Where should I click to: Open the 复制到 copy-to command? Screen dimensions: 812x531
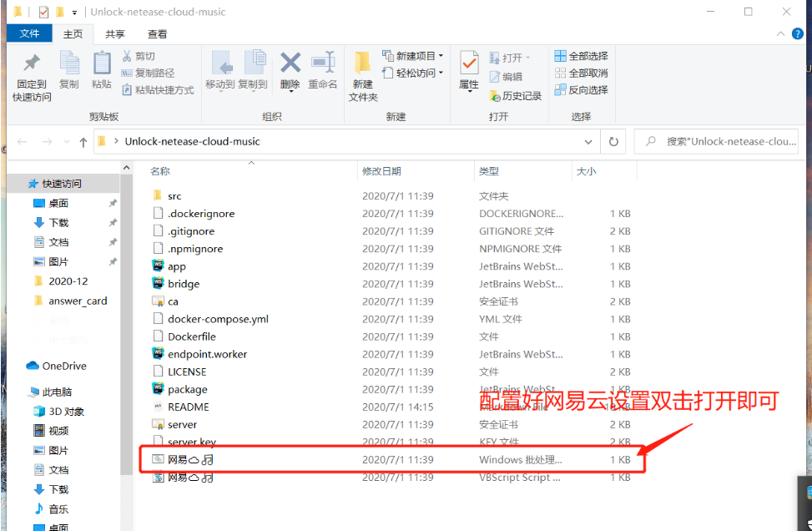tap(253, 70)
